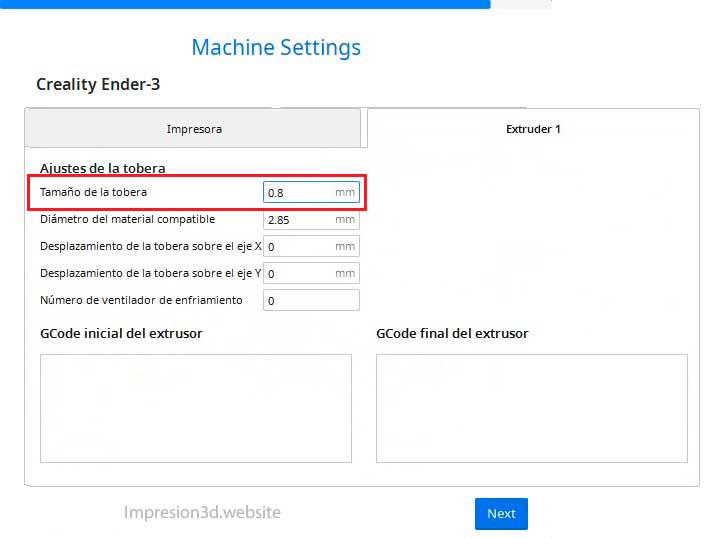
Task: Click the Diámetro del material compatible label
Action: (x=128, y=219)
